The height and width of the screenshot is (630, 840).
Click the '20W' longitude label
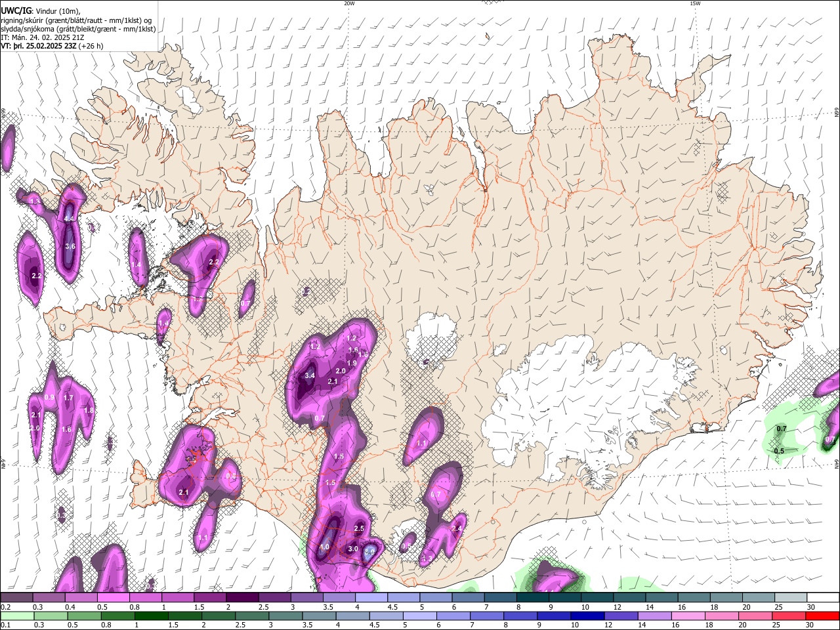[x=349, y=3]
